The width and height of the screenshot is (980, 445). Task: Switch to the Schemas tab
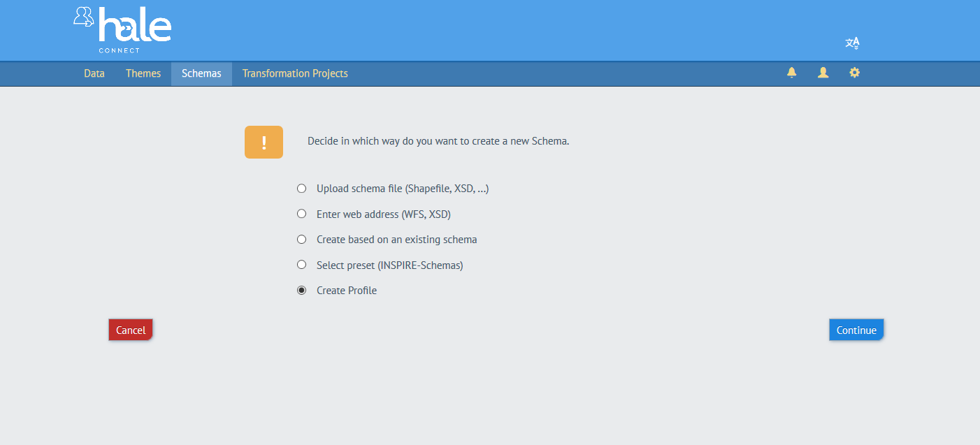pyautogui.click(x=201, y=73)
